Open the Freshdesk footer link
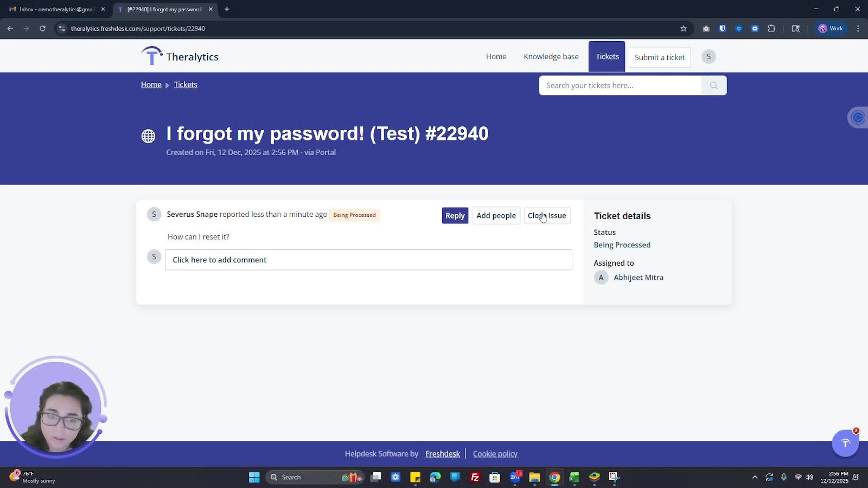 coord(442,454)
